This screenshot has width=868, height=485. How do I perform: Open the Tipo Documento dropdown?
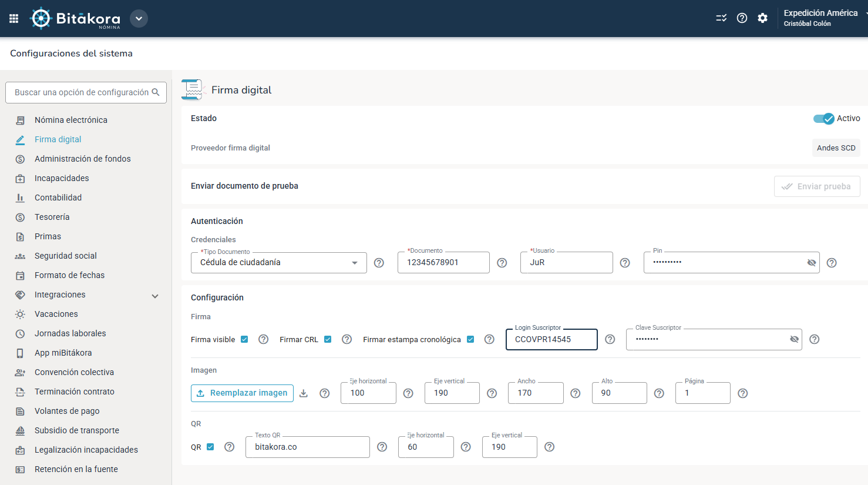coord(279,263)
